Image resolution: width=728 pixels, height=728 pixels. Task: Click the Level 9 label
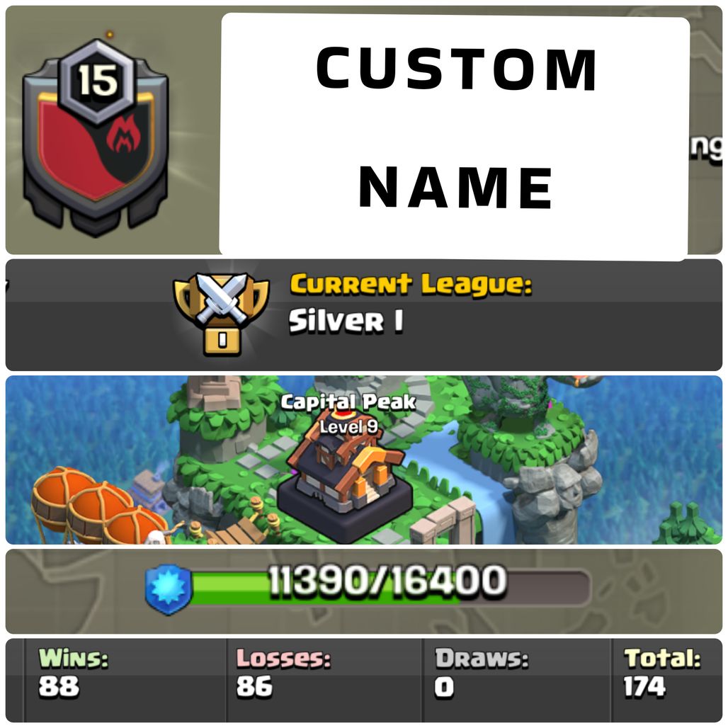click(x=348, y=427)
